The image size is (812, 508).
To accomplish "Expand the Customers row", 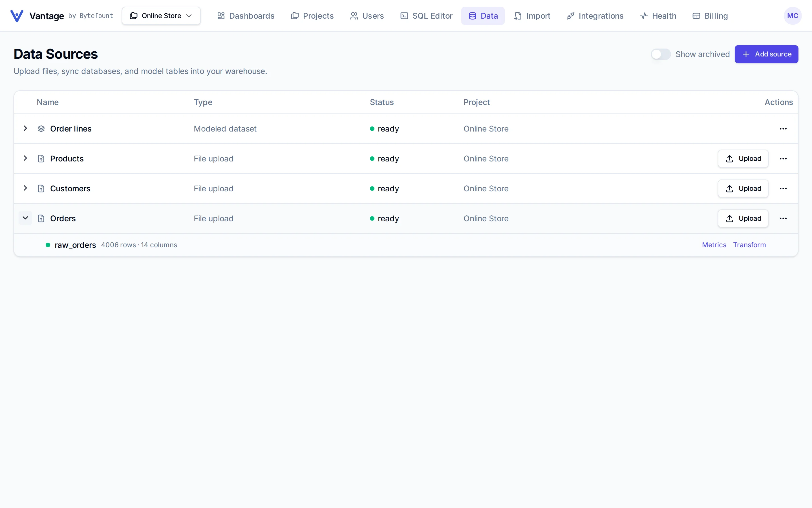I will coord(25,188).
